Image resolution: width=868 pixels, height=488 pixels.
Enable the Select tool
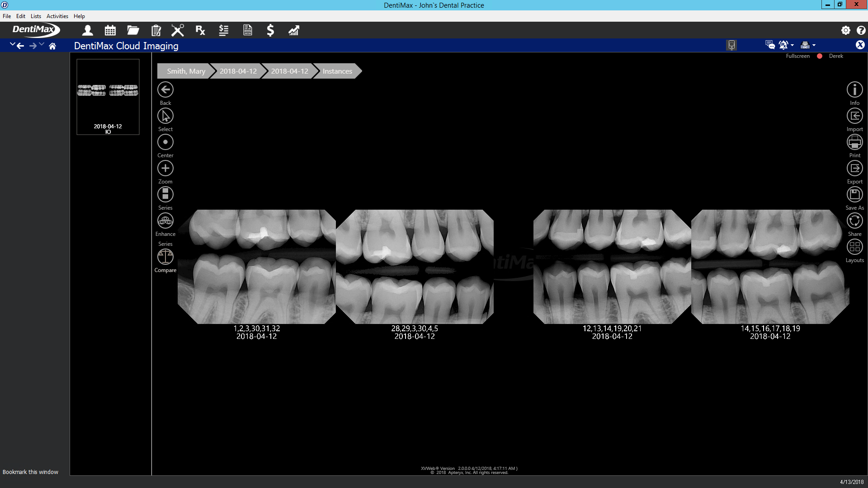point(165,116)
